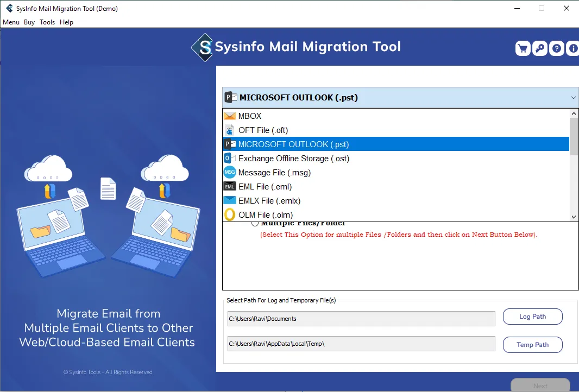The image size is (579, 392).
Task: Click the shopping cart buy icon
Action: click(x=523, y=48)
